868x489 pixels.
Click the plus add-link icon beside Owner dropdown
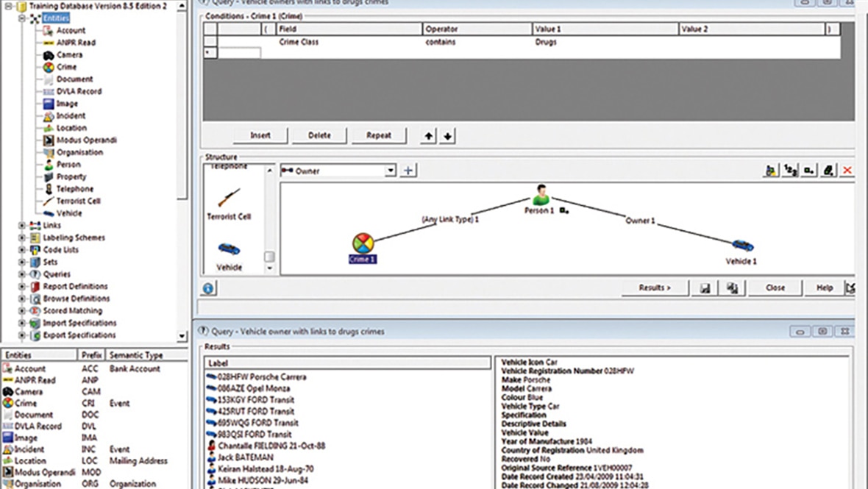pyautogui.click(x=409, y=171)
